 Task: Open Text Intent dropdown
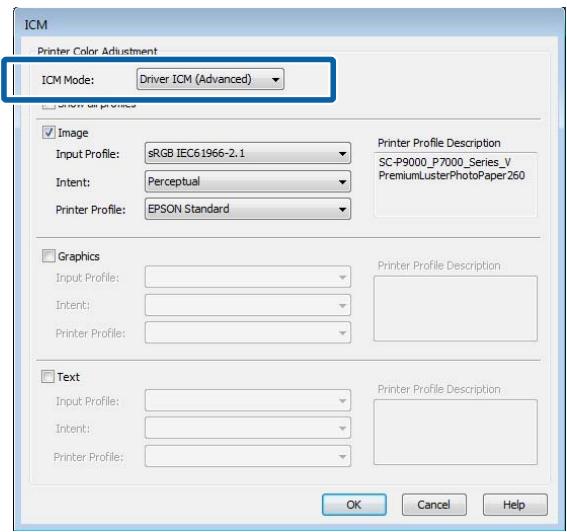(x=248, y=428)
